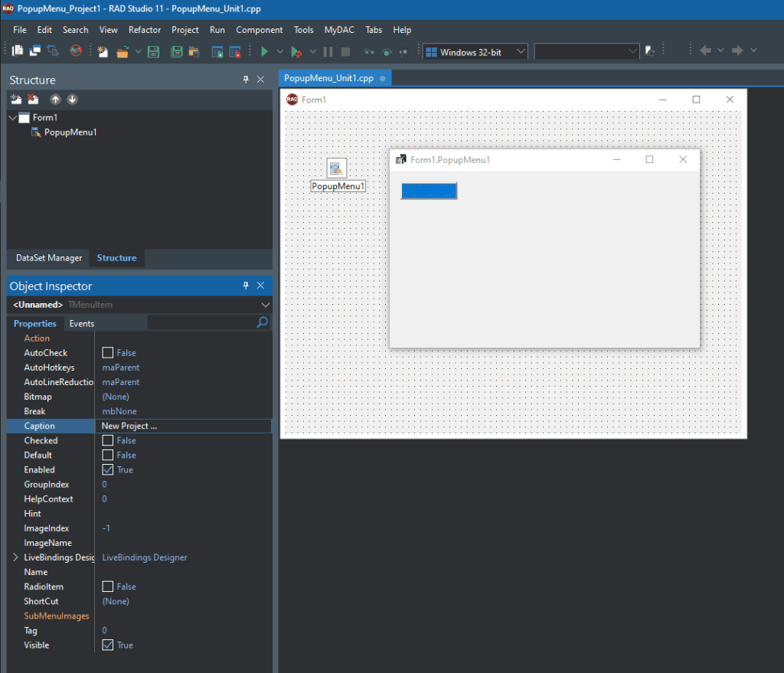Click the green Run play icon
The height and width of the screenshot is (673, 784).
click(x=264, y=51)
